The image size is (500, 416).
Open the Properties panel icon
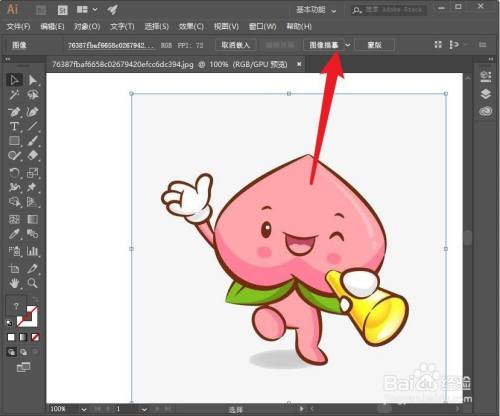(x=486, y=77)
